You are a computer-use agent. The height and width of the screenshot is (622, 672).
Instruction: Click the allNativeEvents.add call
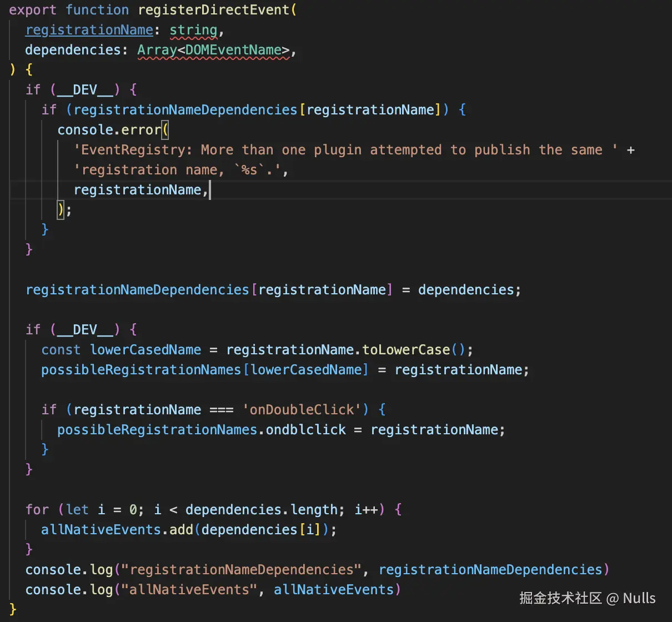click(117, 530)
